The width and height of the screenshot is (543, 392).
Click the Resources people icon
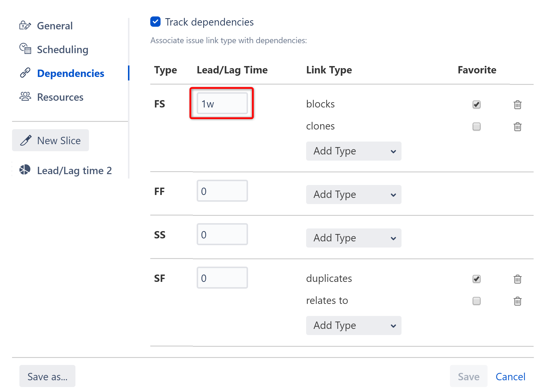click(25, 97)
